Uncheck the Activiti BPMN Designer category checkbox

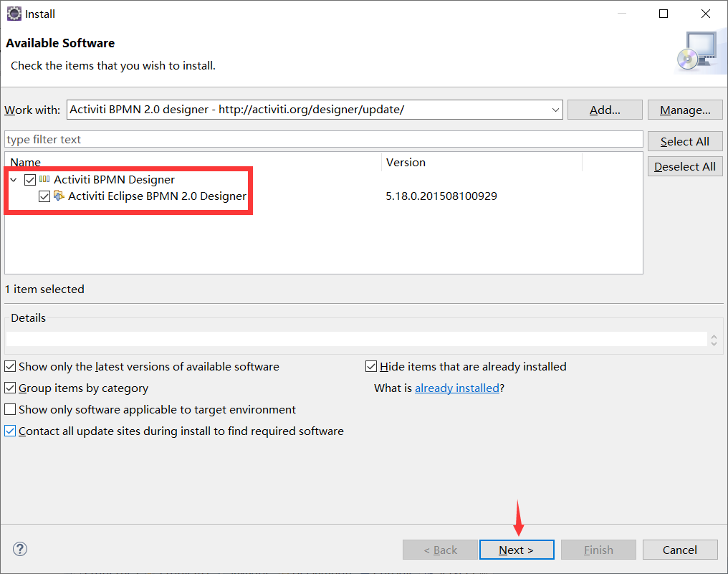pos(30,180)
